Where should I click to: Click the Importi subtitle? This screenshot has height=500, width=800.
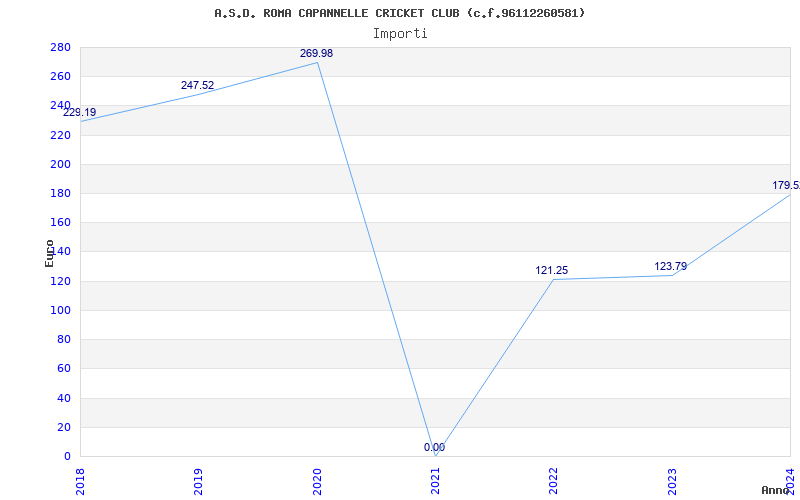[x=399, y=34]
